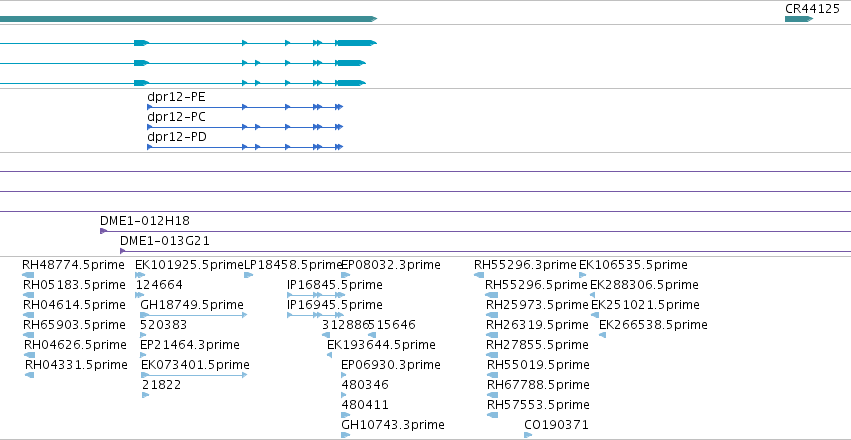
Task: Click EK193644.5prime label
Action: coord(381,345)
